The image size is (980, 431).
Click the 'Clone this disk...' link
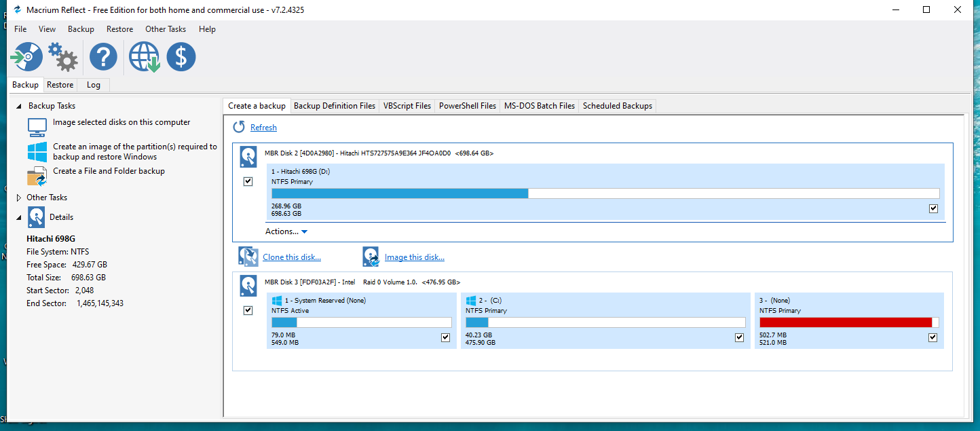pos(292,257)
